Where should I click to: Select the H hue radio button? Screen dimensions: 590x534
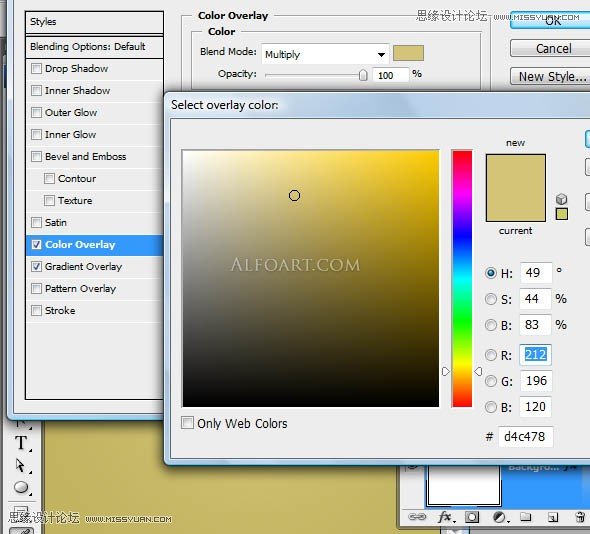click(x=491, y=272)
